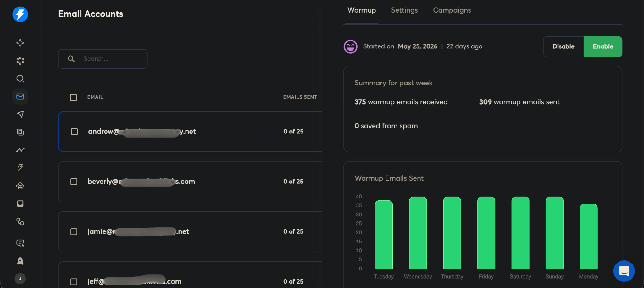
Task: Open the sparkle star sidebar icon
Action: pyautogui.click(x=20, y=43)
